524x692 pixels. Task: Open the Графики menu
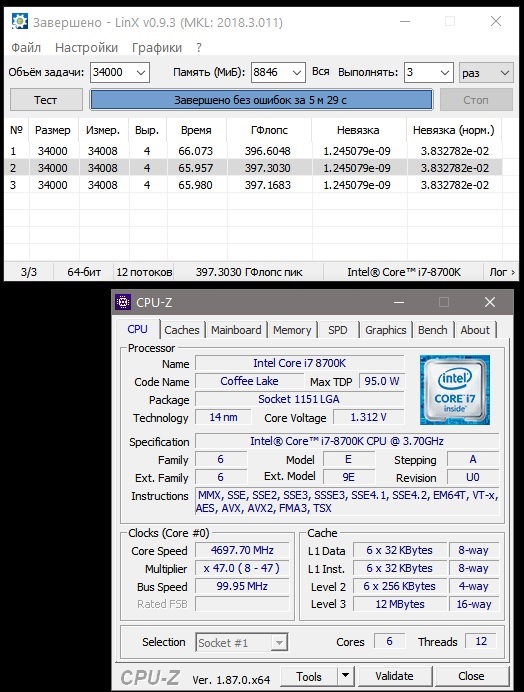tap(157, 48)
